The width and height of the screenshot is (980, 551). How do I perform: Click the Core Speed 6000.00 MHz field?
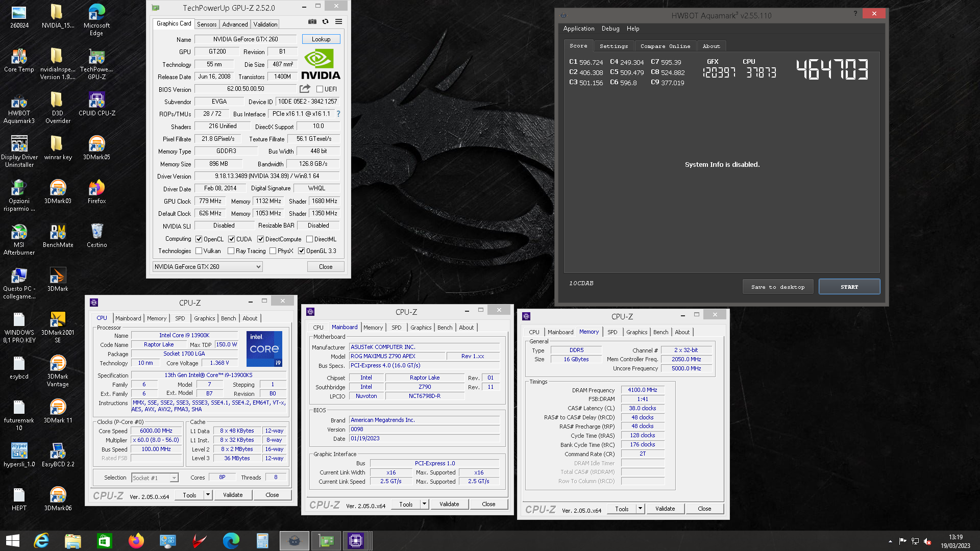156,431
